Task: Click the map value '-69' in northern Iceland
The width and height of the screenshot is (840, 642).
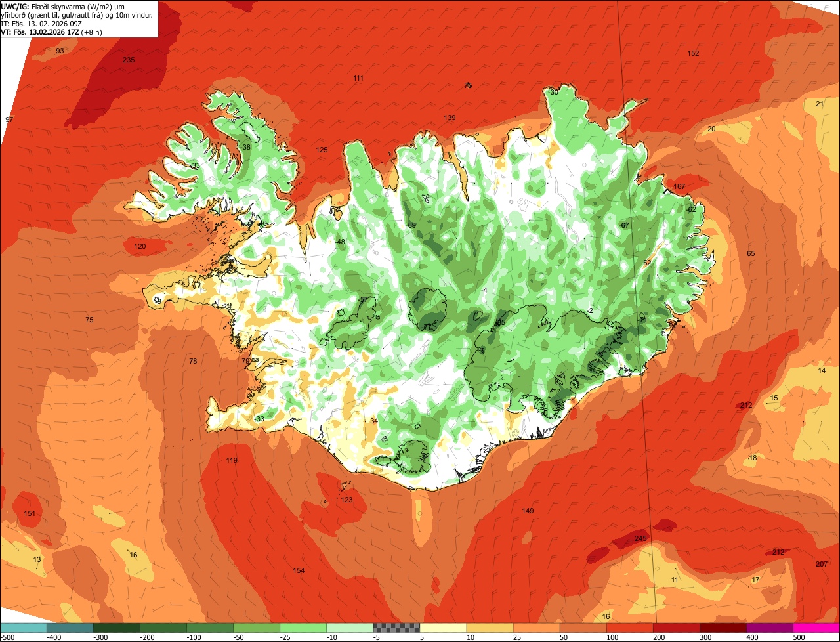Action: pyautogui.click(x=411, y=226)
